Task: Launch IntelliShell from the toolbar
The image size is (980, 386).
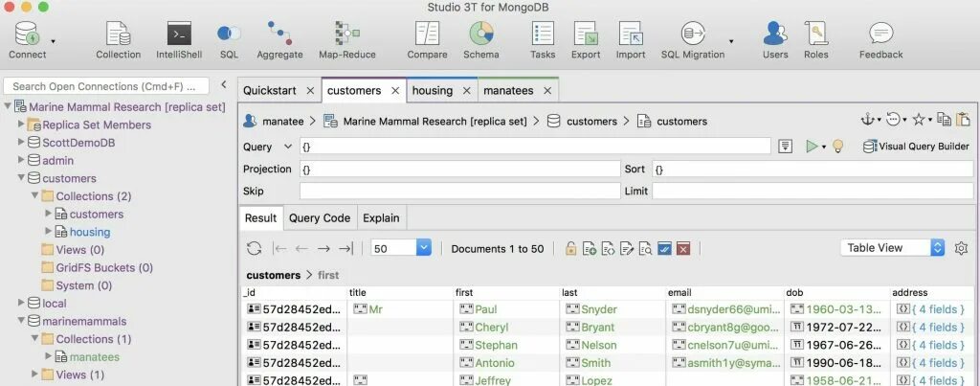Action: pos(179,34)
